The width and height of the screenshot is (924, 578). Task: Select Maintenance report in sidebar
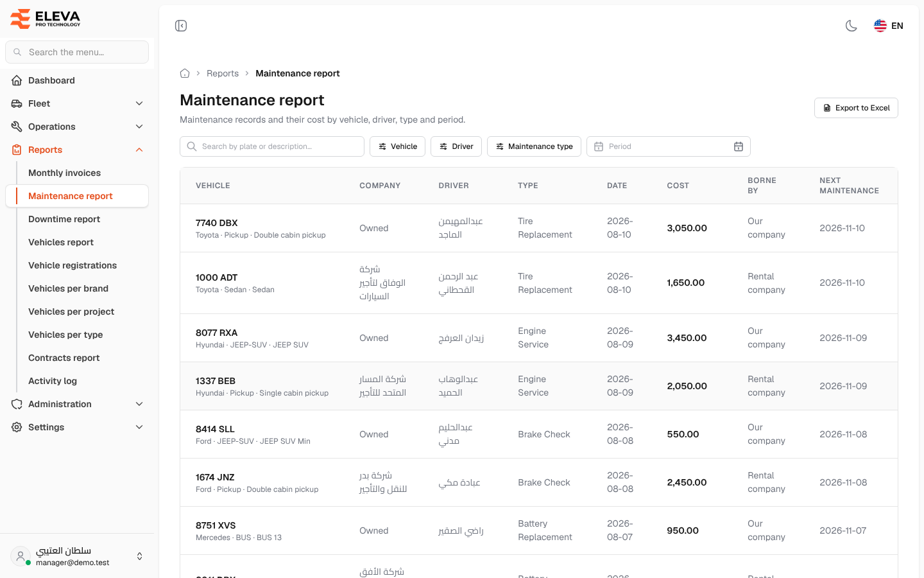click(77, 196)
